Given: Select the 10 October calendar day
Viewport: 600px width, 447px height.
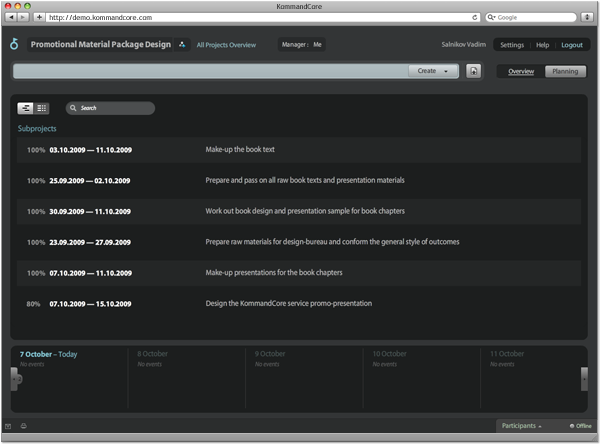Looking at the screenshot, I should [390, 354].
